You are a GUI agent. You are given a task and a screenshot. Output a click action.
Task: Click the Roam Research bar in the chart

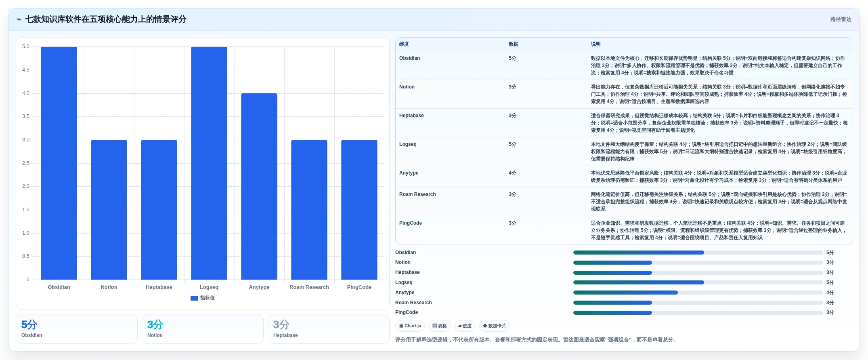[309, 210]
